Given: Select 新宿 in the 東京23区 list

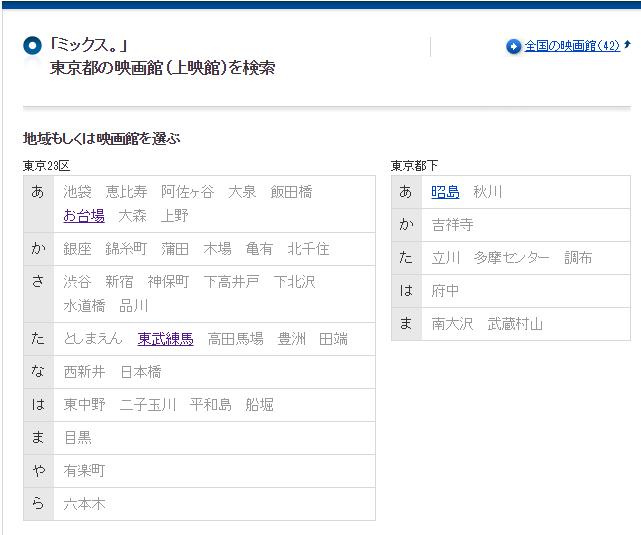Looking at the screenshot, I should [x=120, y=282].
